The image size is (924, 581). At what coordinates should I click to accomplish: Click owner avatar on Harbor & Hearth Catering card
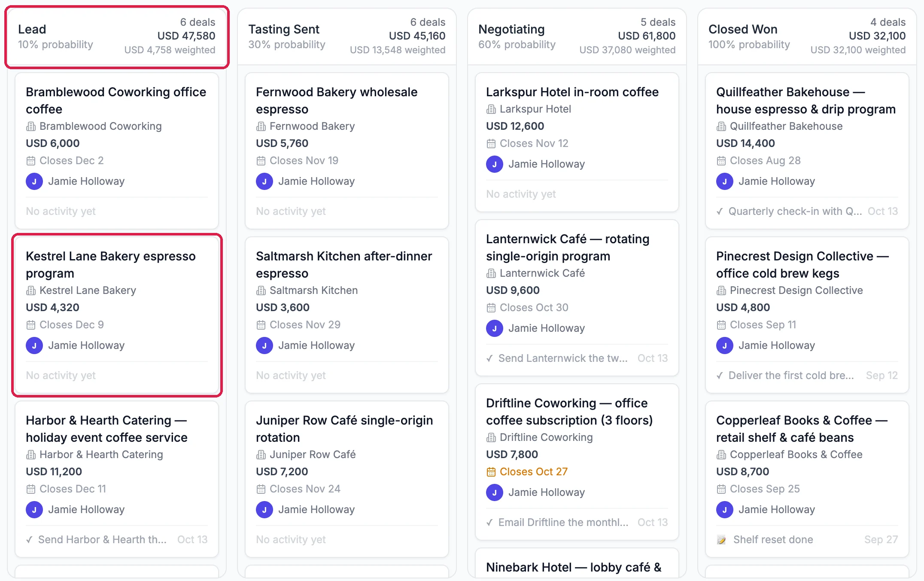pos(34,510)
